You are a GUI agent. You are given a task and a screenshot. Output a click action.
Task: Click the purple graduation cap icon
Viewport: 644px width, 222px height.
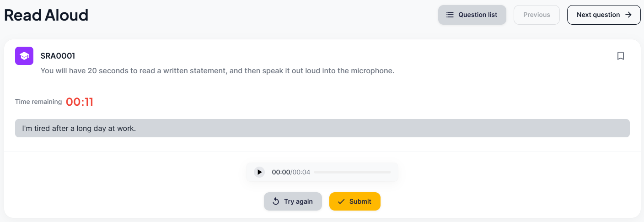click(24, 56)
